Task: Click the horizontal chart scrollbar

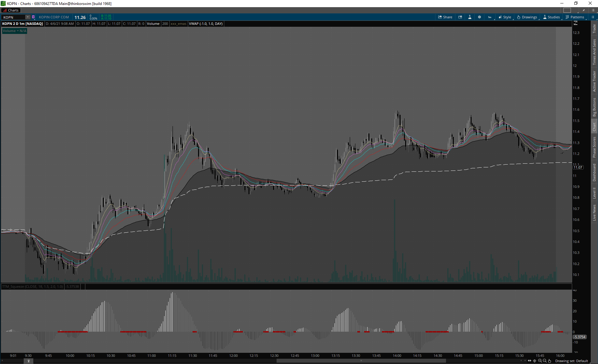Action: pyautogui.click(x=361, y=361)
